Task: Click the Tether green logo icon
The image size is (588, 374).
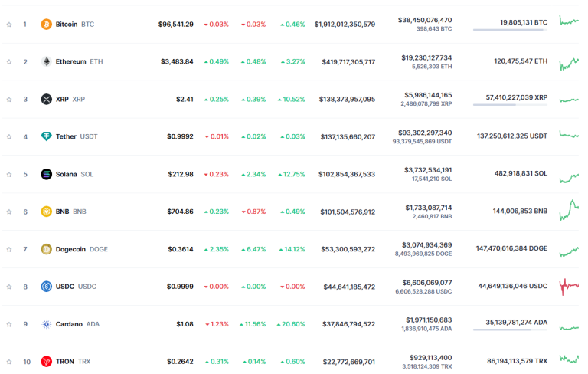Action: [x=46, y=136]
